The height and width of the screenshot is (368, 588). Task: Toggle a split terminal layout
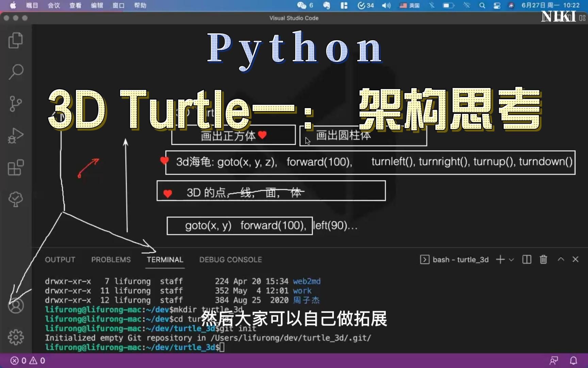pyautogui.click(x=526, y=259)
